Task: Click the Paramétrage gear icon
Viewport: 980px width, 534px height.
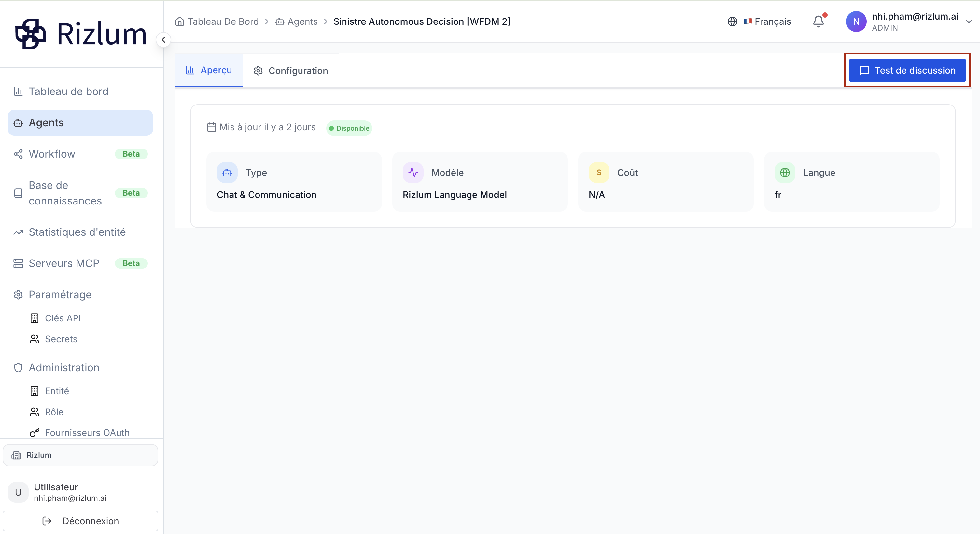Action: [18, 294]
